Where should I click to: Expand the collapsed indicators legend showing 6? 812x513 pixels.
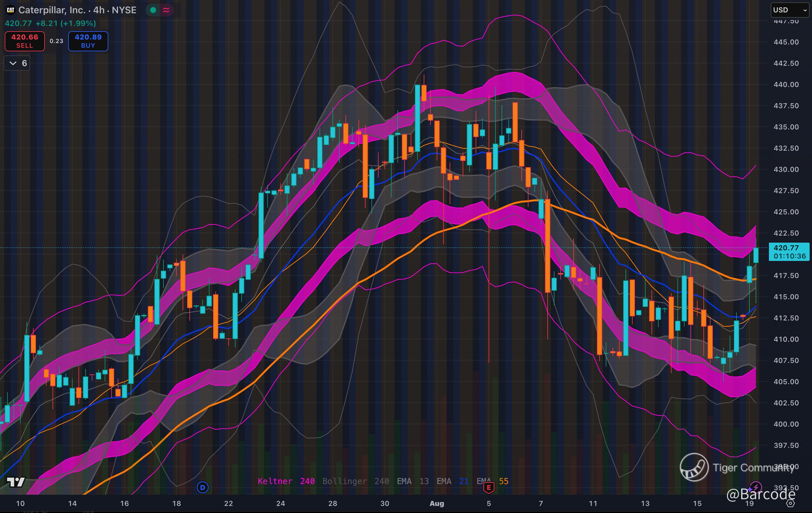17,63
